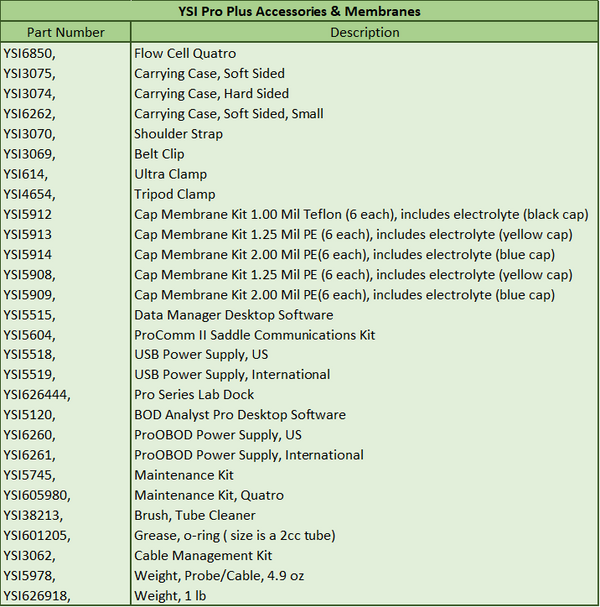Screen dimensions: 600x607
Task: Select the YSI626918 part number cell
Action: [65, 595]
